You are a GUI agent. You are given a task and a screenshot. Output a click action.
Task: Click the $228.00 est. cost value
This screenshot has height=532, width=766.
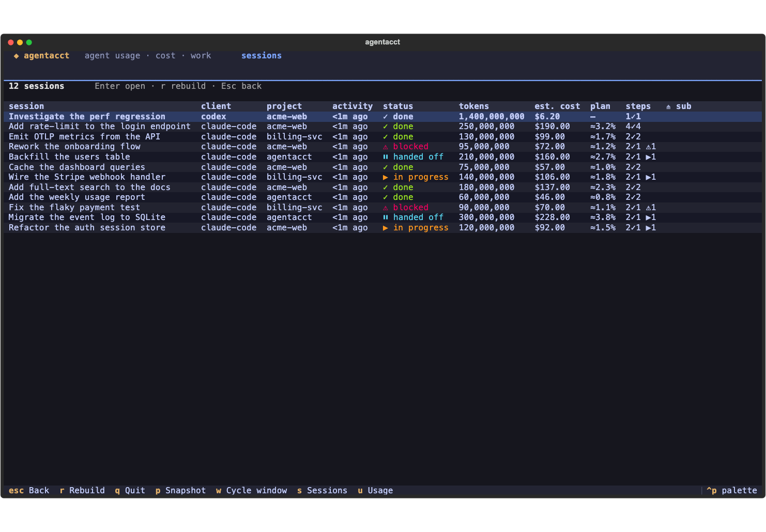coord(552,217)
